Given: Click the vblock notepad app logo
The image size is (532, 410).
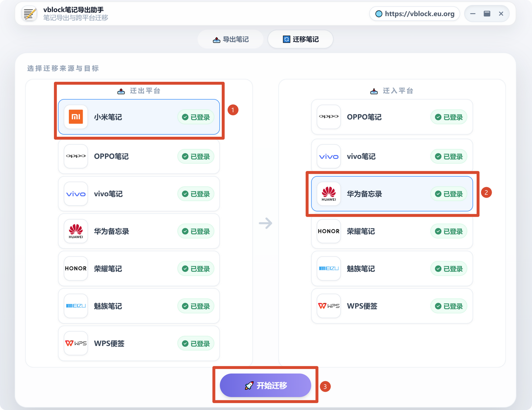Looking at the screenshot, I should tap(30, 14).
